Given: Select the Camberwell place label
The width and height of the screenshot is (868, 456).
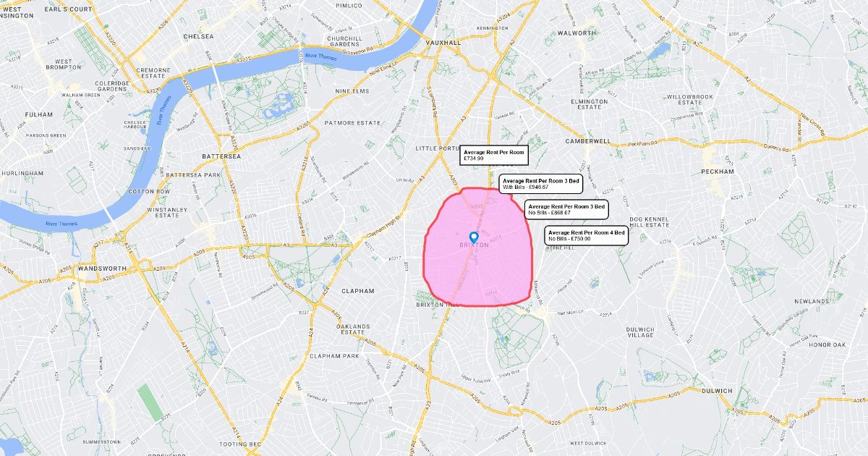Looking at the screenshot, I should 588,141.
